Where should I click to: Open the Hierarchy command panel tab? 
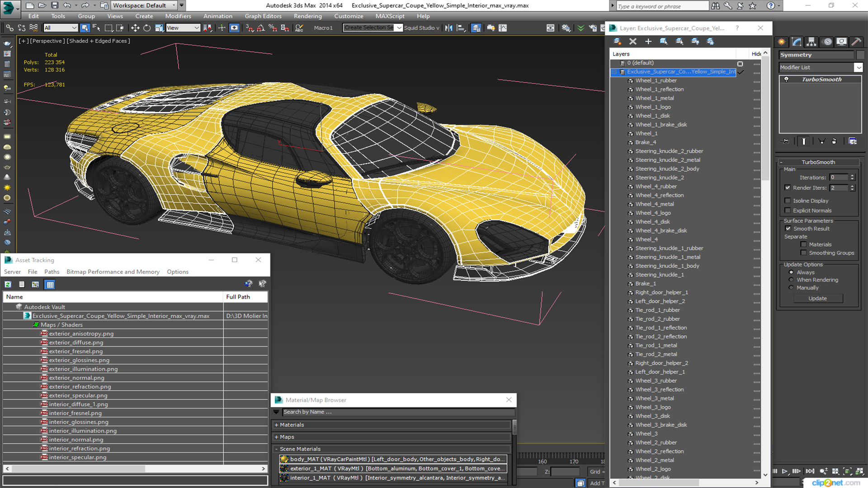pos(811,42)
